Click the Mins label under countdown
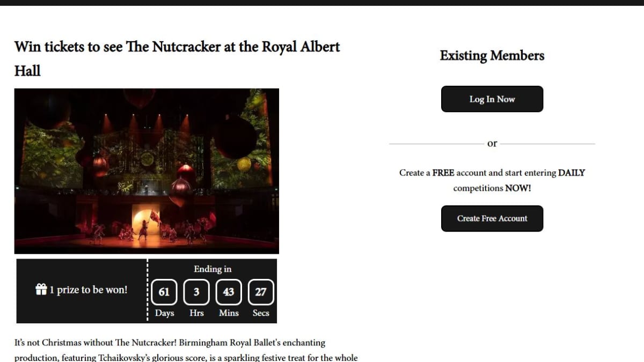Screen dimensions: 644x362 click(x=229, y=313)
